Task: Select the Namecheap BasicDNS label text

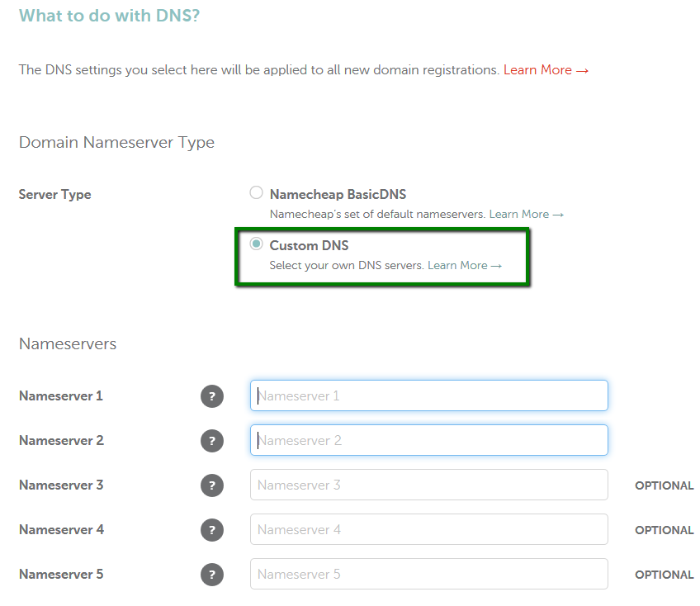Action: [x=338, y=195]
